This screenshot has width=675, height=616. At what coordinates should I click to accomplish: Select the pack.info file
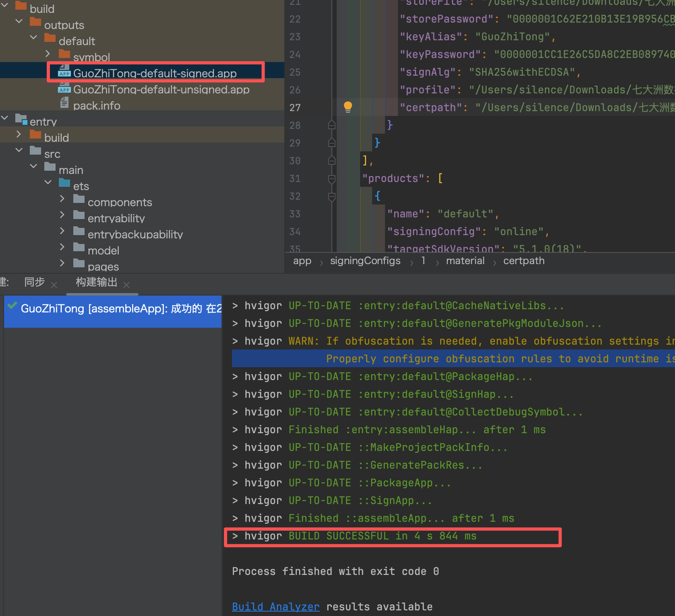[x=97, y=105]
